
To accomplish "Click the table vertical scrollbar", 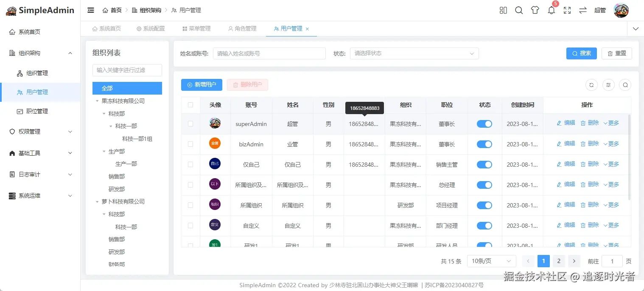I will [629, 157].
